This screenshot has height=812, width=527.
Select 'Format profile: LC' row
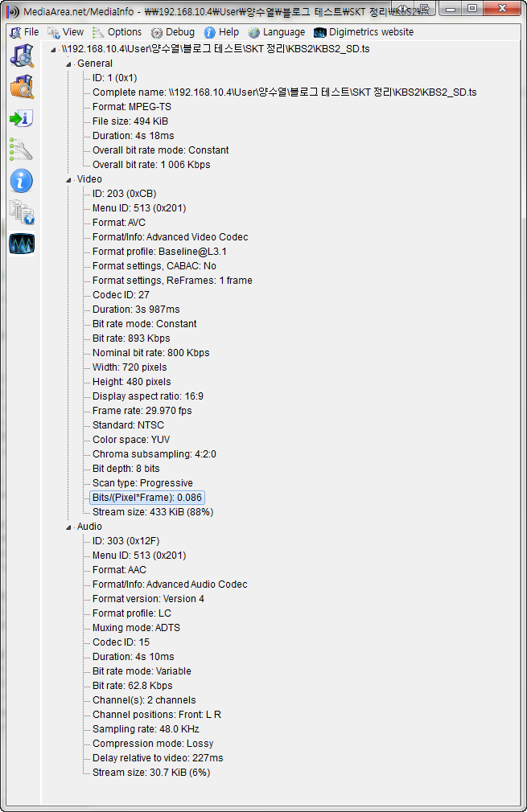[132, 613]
